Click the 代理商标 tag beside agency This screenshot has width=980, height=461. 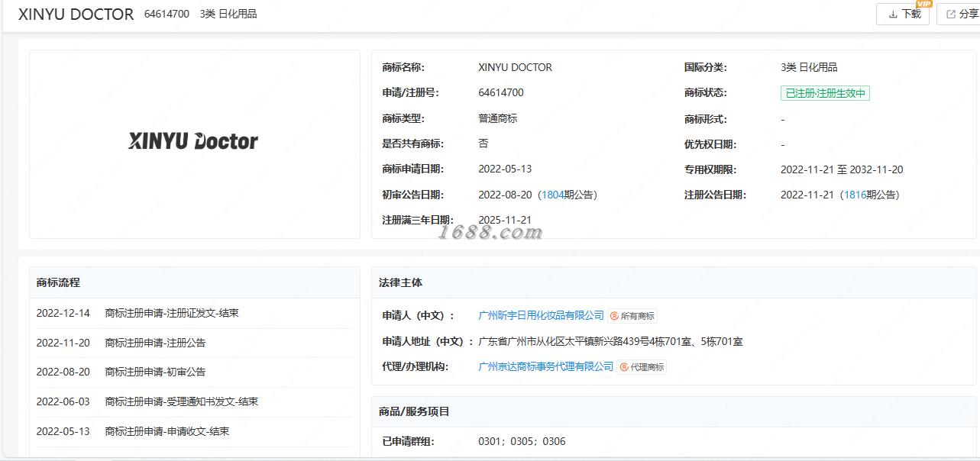(x=642, y=367)
